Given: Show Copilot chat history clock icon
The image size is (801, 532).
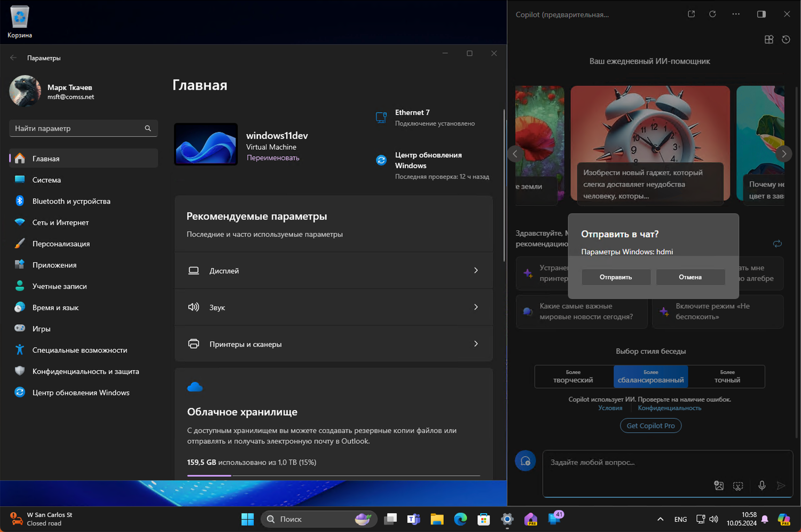Looking at the screenshot, I should click(786, 40).
